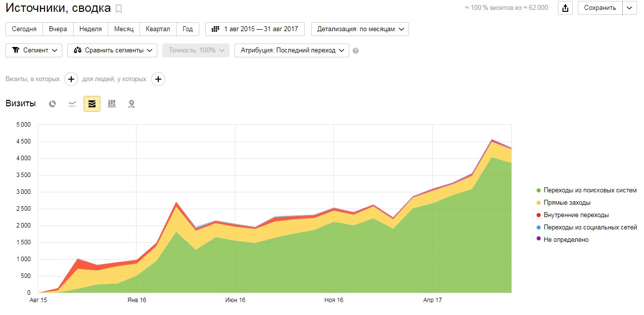Click the Ноя 16 axis label

334,300
